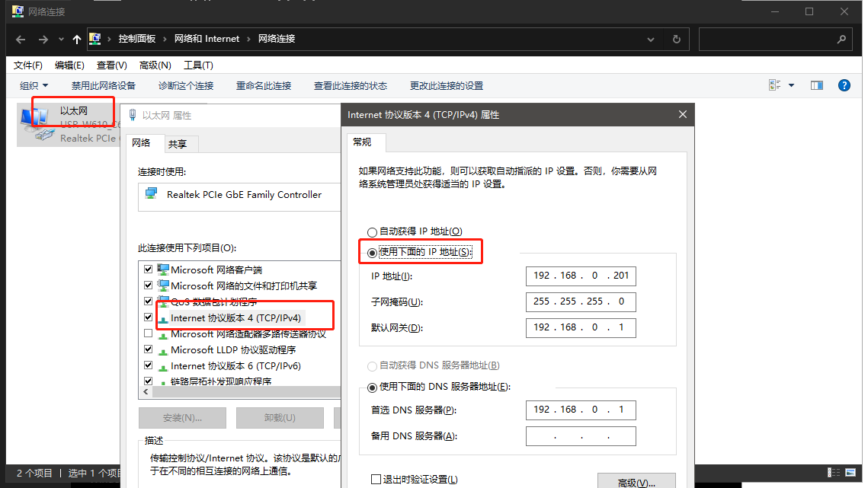Expand the 组织 dropdown menu
The height and width of the screenshot is (488, 868).
click(x=34, y=86)
